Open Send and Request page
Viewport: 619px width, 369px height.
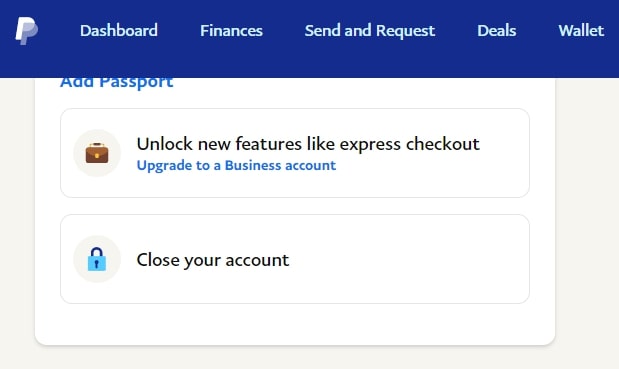click(x=370, y=31)
